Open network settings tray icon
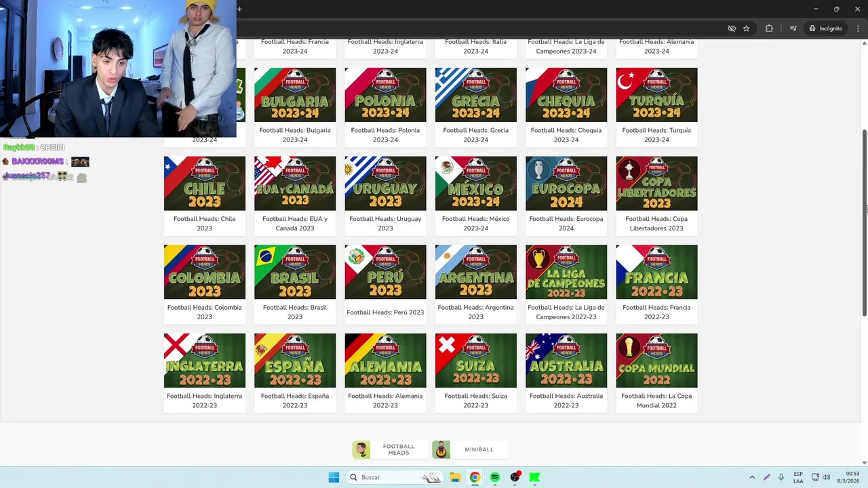 (x=815, y=477)
